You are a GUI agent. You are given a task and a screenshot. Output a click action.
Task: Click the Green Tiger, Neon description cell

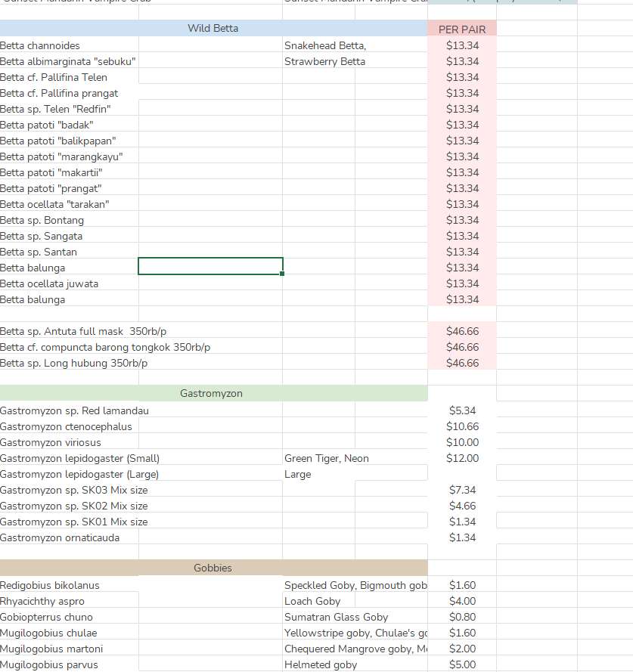325,458
